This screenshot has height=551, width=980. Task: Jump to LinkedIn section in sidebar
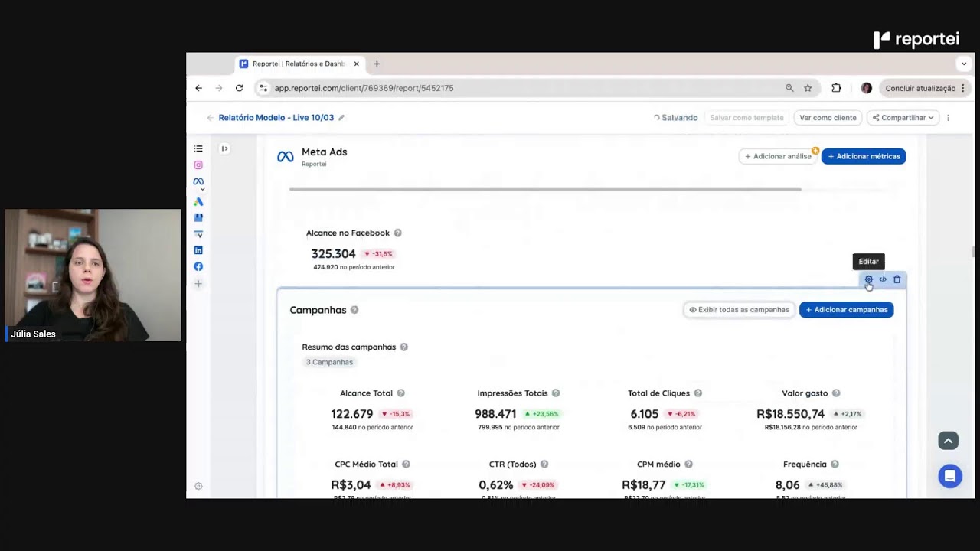pyautogui.click(x=198, y=250)
